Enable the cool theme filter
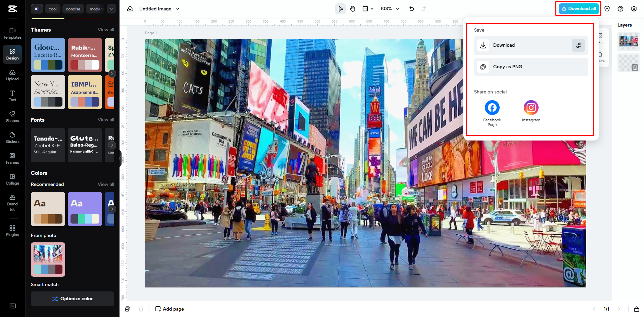Viewport: 644px width, 317px height. click(52, 8)
